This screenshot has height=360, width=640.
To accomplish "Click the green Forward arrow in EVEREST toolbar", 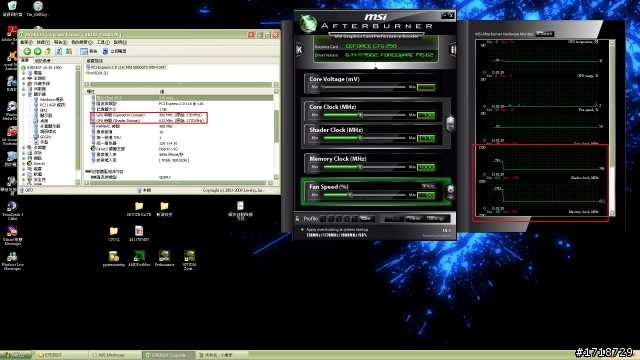I will [x=37, y=51].
